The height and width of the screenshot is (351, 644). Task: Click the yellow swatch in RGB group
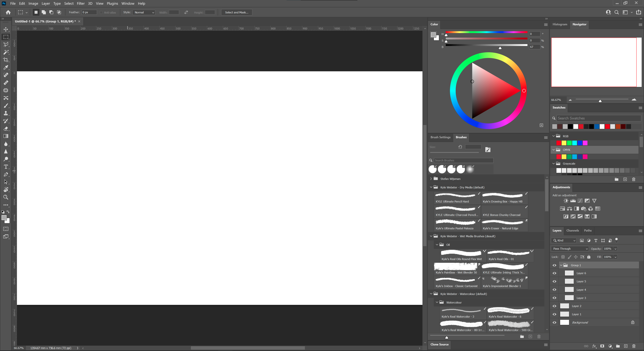coord(564,143)
